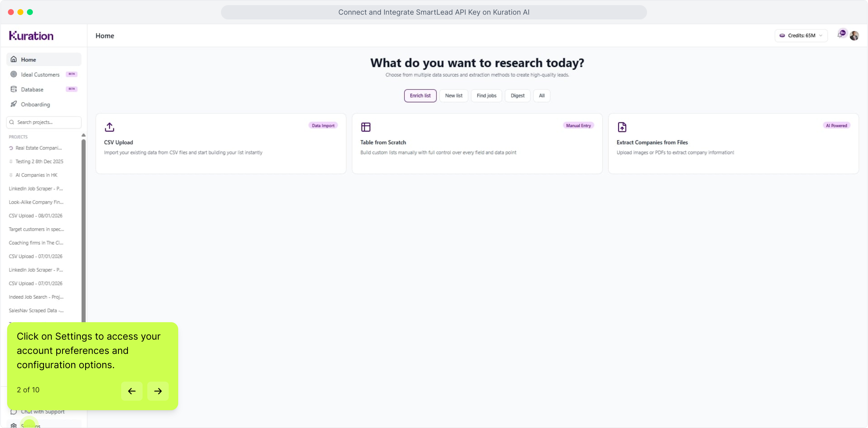Switch to the Find jobs tab
The width and height of the screenshot is (868, 428).
(487, 96)
